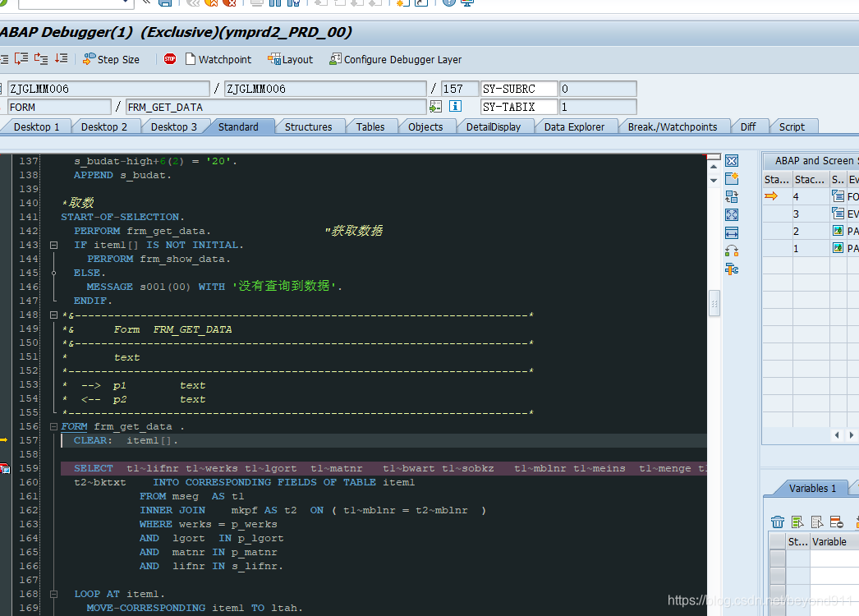Open the Diff tab
Screen dimensions: 859x616
pos(748,126)
